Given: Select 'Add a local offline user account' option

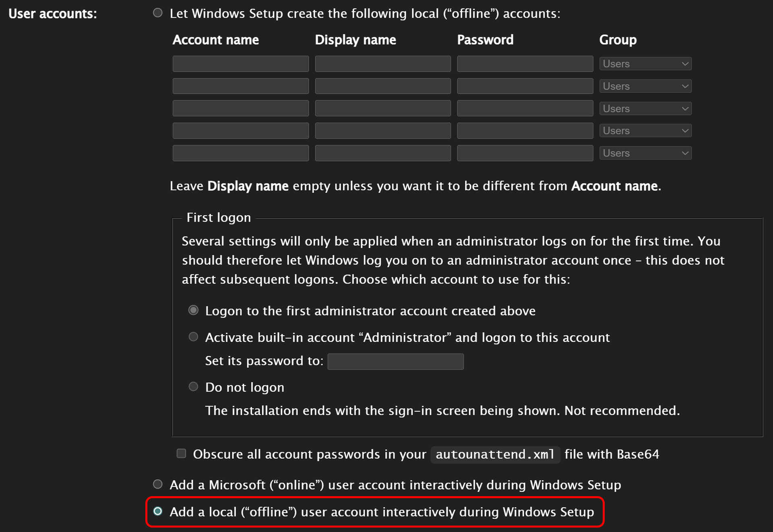Looking at the screenshot, I should pos(158,511).
